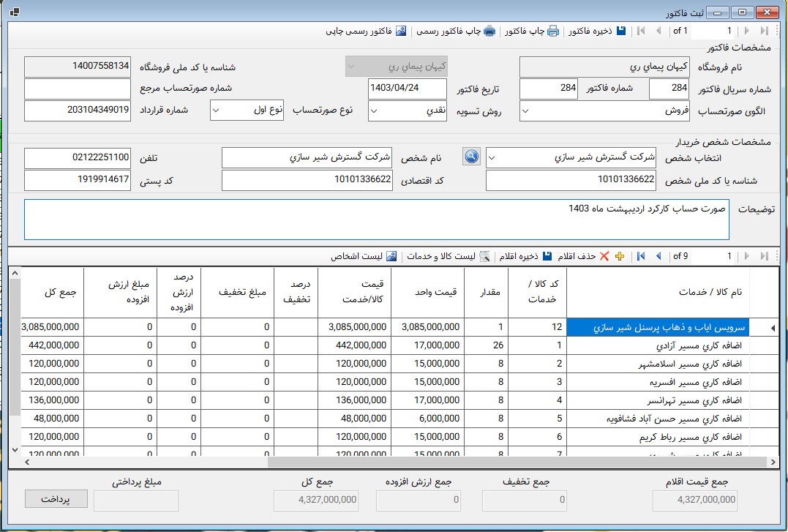Click the magnifier search icon beside person selection
788x532 pixels.
click(x=472, y=157)
